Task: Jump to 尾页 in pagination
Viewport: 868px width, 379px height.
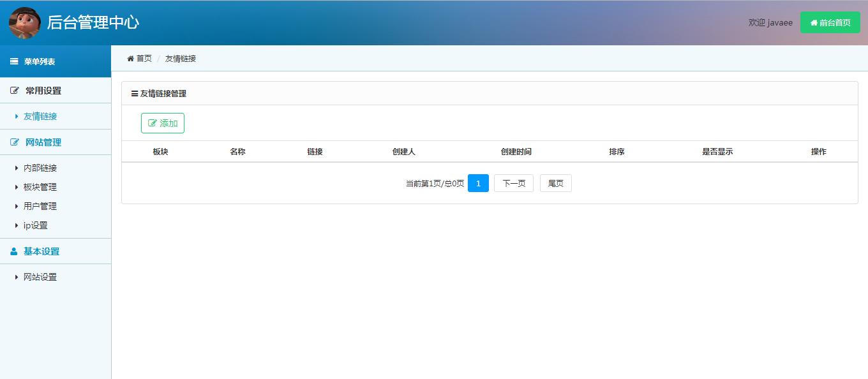Action: tap(556, 183)
